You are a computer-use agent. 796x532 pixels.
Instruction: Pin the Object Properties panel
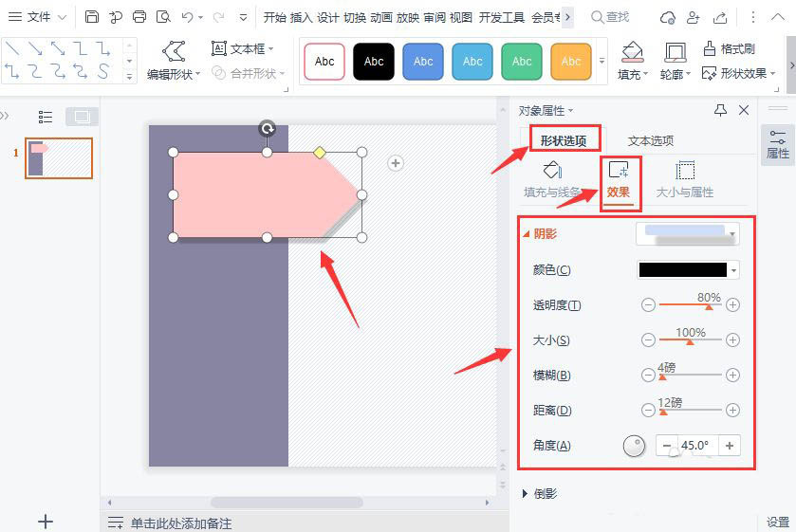(720, 110)
